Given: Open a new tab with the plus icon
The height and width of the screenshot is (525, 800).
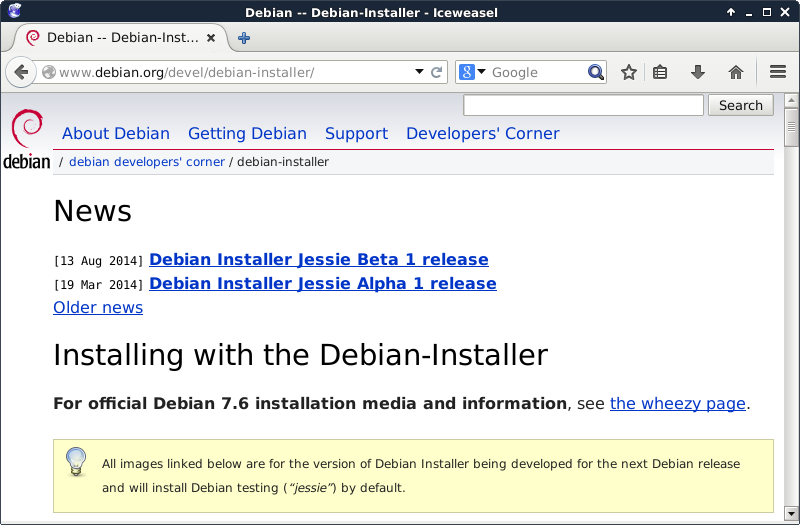Looking at the screenshot, I should click(x=244, y=38).
